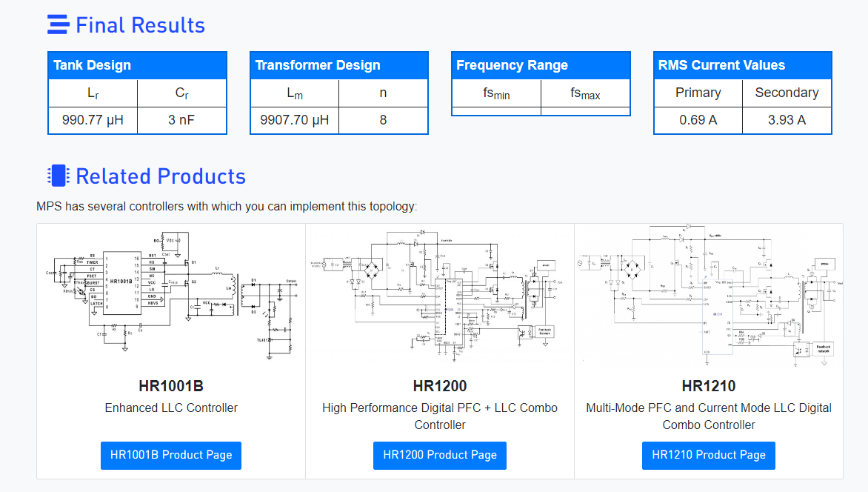Click the n column label

(x=383, y=93)
